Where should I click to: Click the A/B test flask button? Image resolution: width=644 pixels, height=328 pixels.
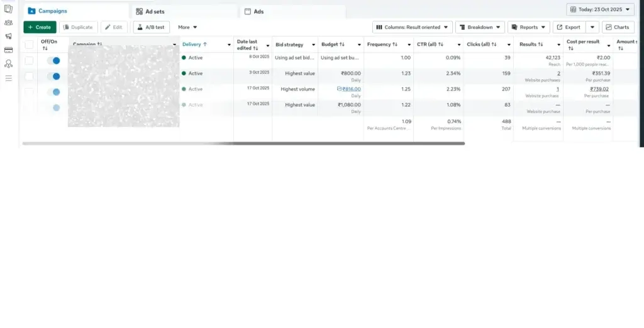pyautogui.click(x=151, y=27)
